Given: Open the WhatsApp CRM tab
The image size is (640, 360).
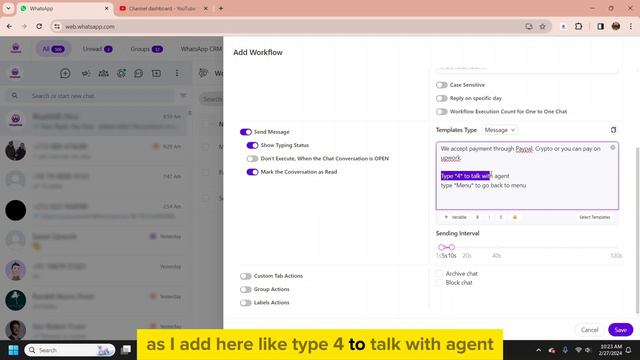Looking at the screenshot, I should pos(201,49).
